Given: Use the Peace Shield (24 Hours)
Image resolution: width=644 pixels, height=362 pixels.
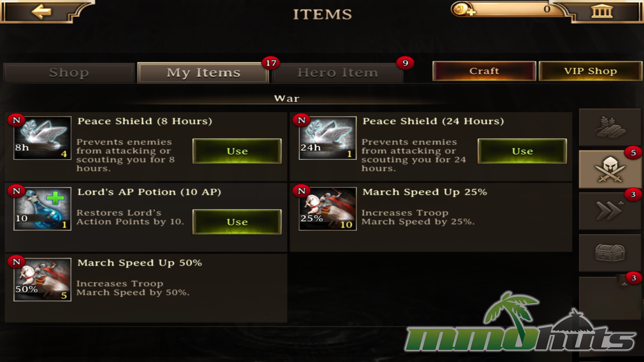Looking at the screenshot, I should (x=522, y=151).
